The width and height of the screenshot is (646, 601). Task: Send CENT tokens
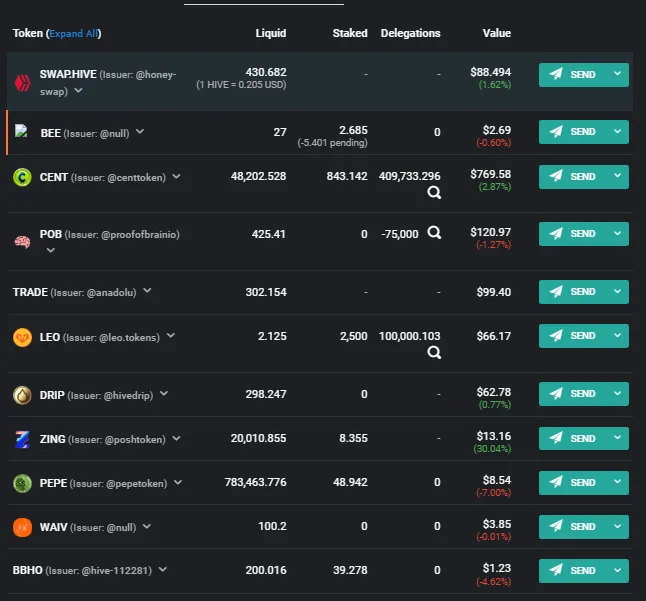(573, 177)
